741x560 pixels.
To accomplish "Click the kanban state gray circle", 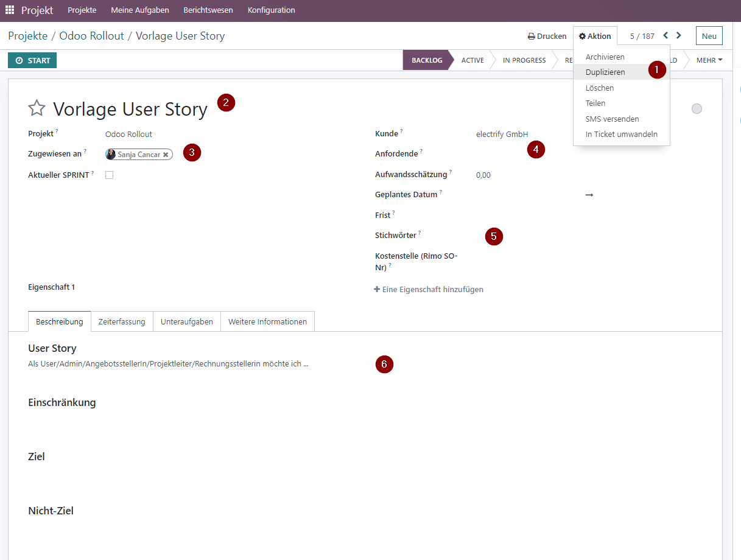I will [697, 108].
